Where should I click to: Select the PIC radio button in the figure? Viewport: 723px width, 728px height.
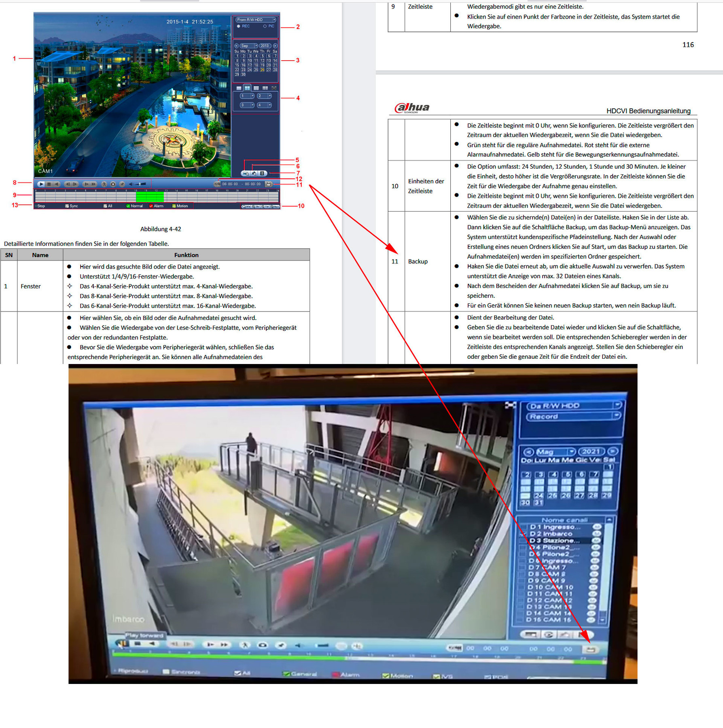[x=265, y=26]
